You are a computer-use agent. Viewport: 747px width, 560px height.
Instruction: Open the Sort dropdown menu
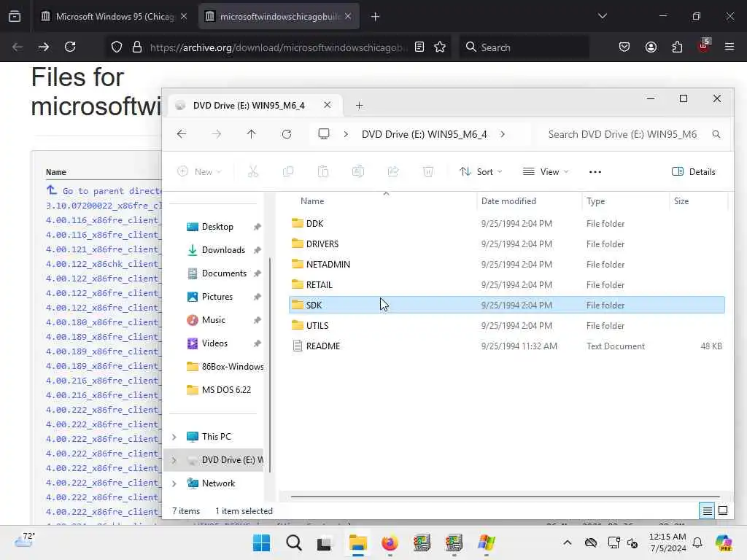(x=481, y=172)
